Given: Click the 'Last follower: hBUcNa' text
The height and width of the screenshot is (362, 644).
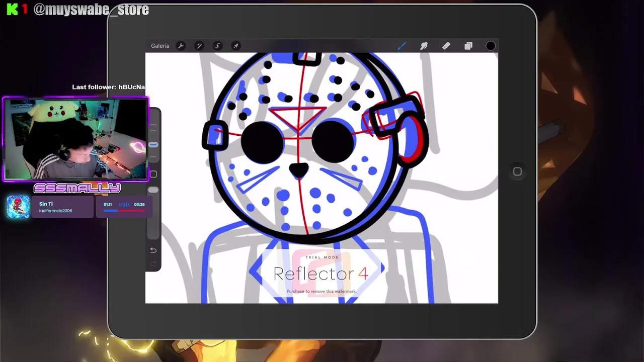Looking at the screenshot, I should [108, 87].
